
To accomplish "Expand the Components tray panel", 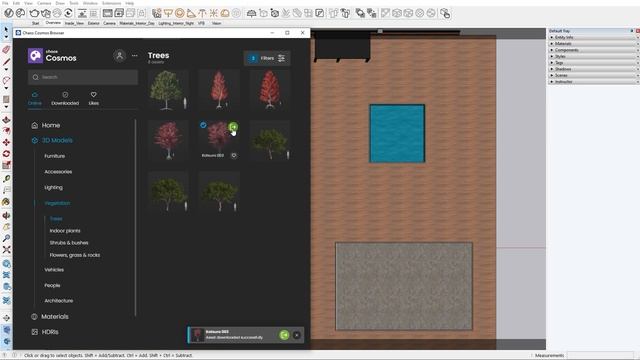I will 593,50.
